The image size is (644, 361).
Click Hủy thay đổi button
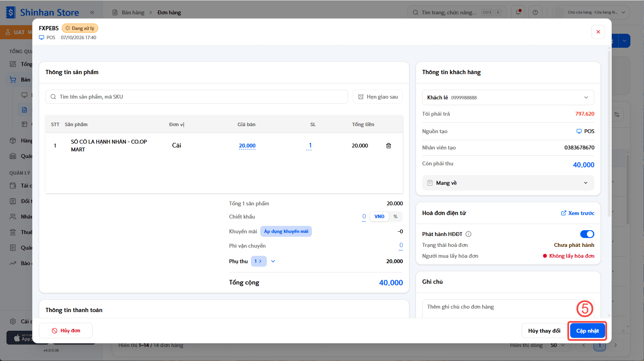tap(544, 331)
